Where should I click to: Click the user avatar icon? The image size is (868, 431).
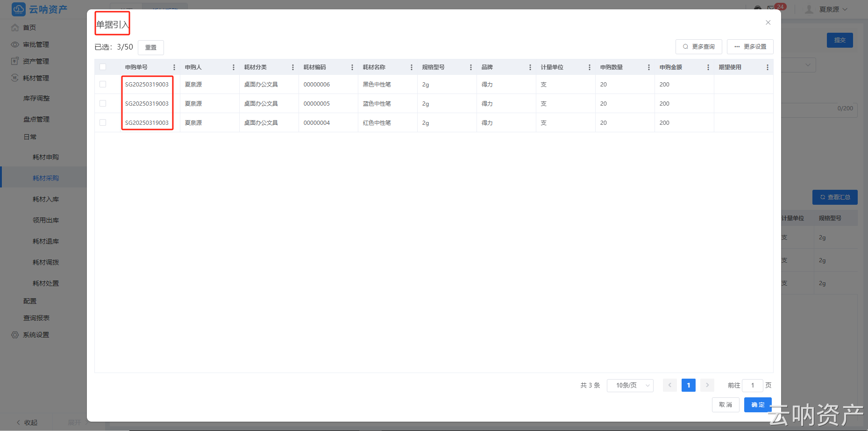click(809, 9)
